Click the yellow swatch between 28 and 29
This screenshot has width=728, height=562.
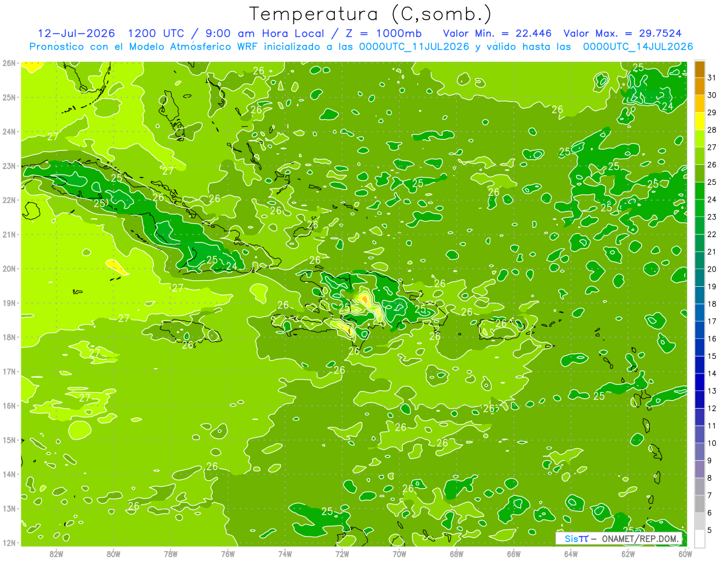click(699, 122)
